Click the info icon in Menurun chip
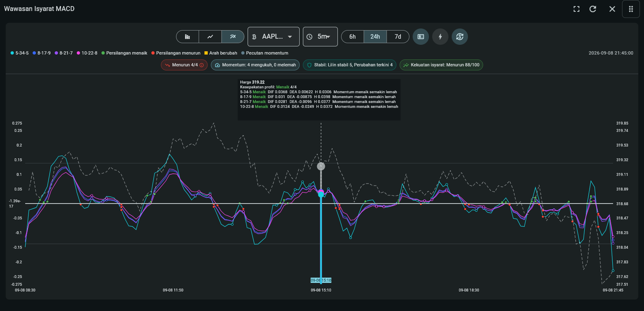This screenshot has width=644, height=311. [x=202, y=65]
